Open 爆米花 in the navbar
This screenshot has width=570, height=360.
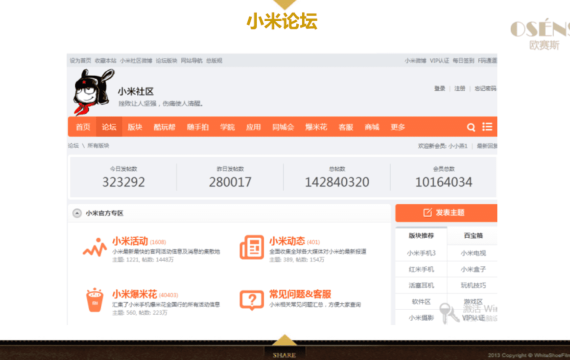[316, 127]
